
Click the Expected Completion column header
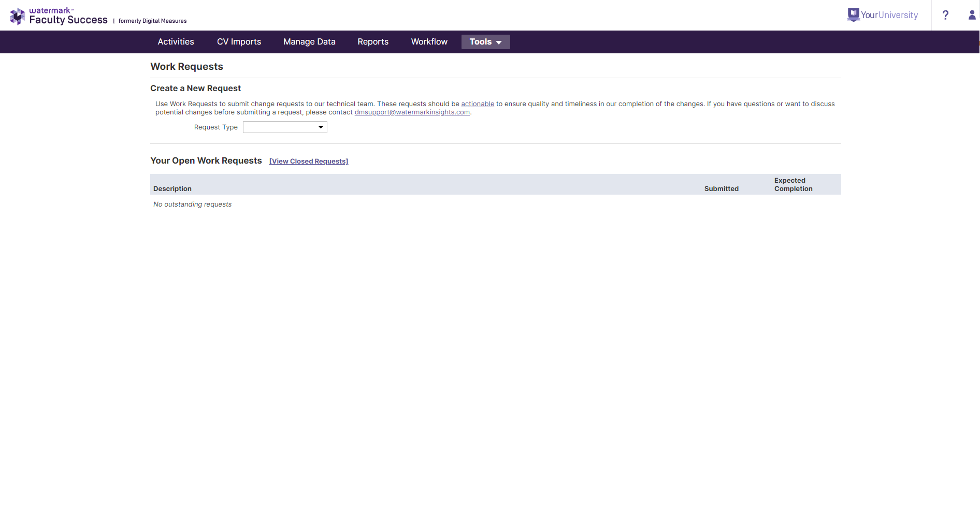click(792, 184)
